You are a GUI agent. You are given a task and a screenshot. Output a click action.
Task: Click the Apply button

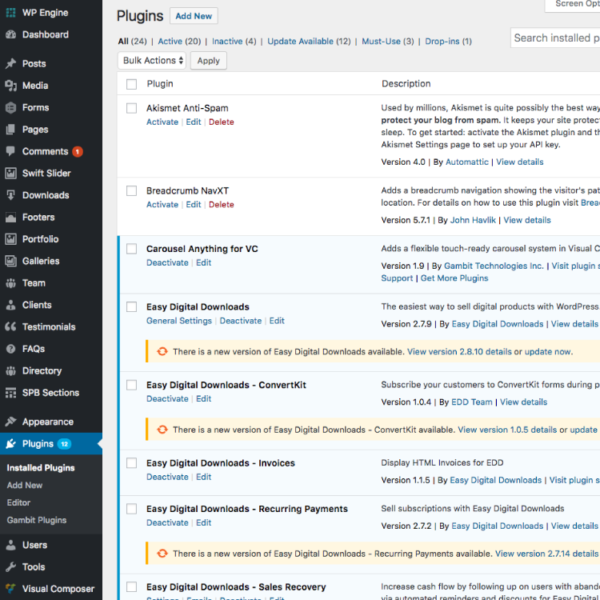click(x=209, y=61)
